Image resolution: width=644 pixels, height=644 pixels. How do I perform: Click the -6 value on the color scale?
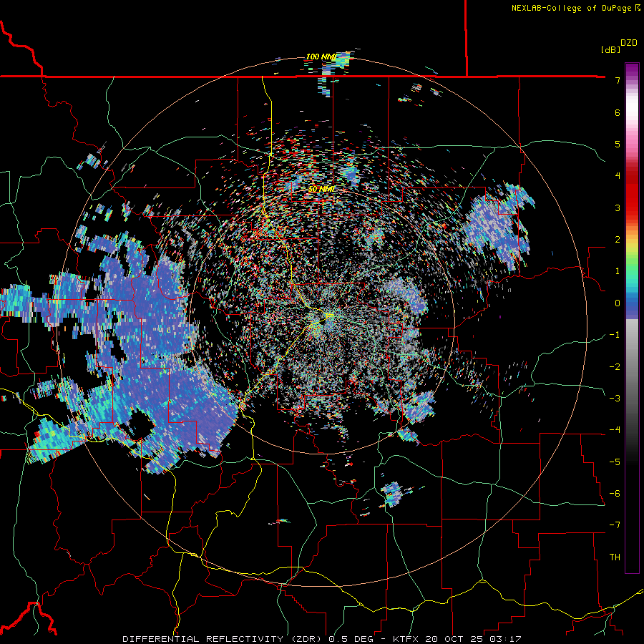pyautogui.click(x=615, y=494)
